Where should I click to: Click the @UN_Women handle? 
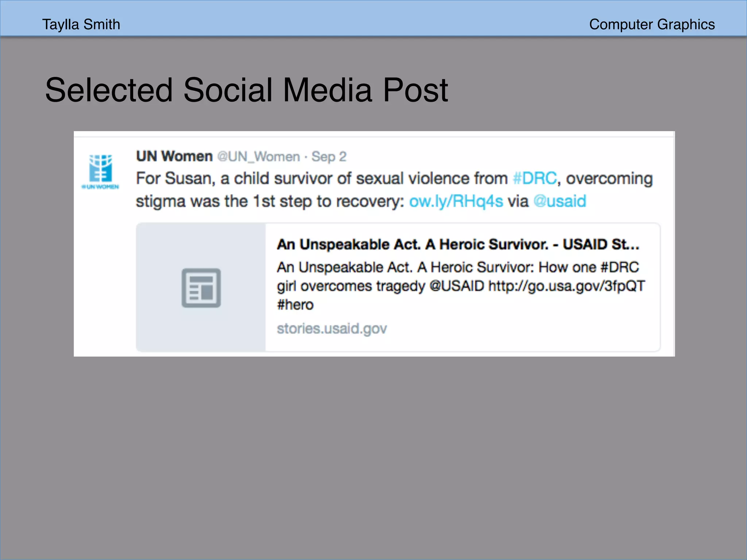coord(259,157)
